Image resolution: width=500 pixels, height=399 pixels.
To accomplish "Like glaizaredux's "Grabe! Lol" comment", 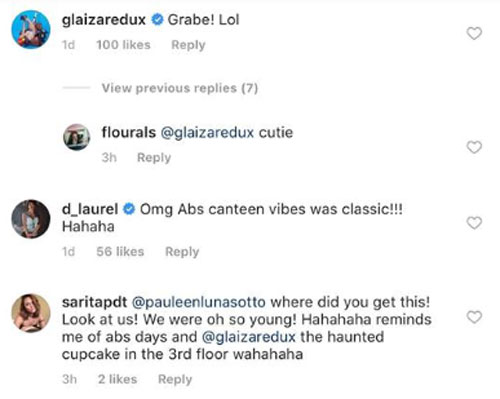I will point(474,34).
